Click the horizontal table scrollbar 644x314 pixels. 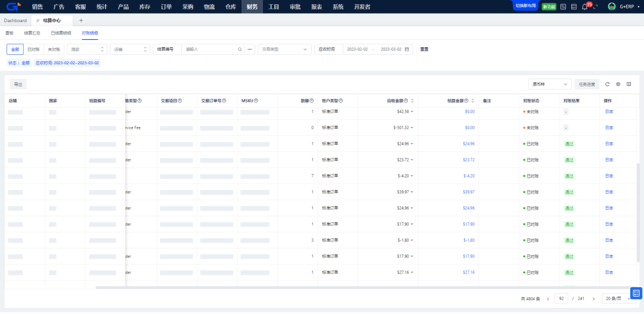coord(366,287)
